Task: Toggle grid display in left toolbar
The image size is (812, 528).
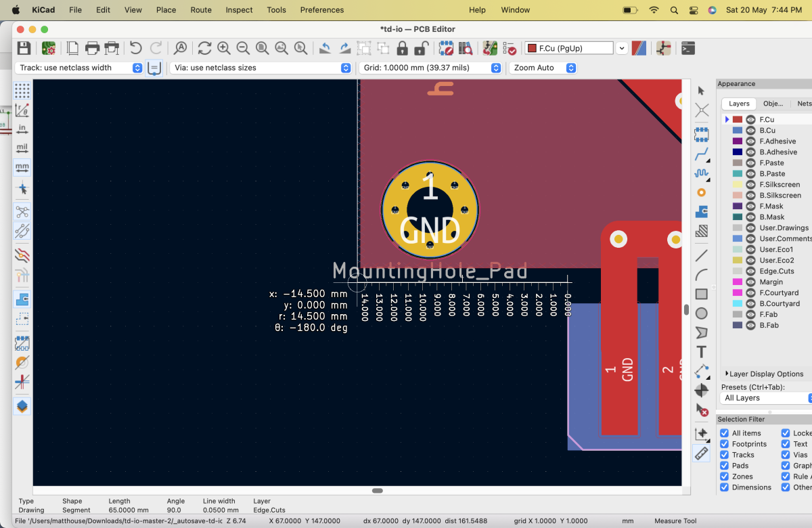Action: [22, 90]
